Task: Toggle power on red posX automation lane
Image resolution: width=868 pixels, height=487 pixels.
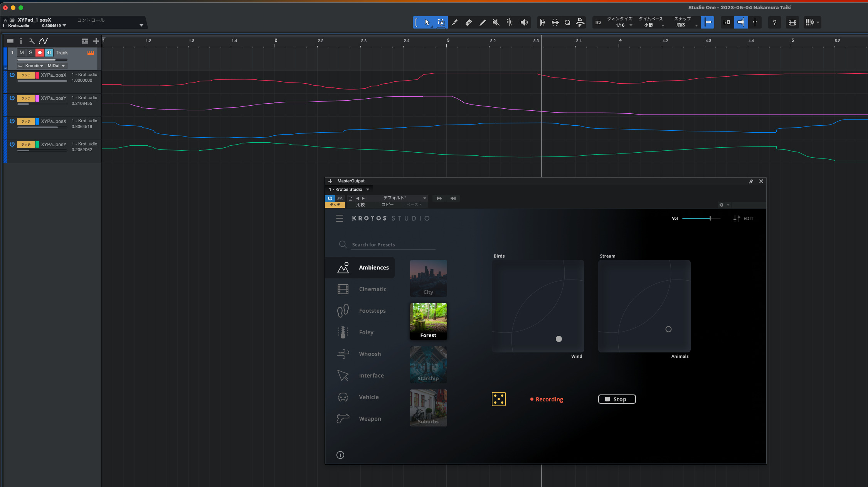Action: click(12, 75)
